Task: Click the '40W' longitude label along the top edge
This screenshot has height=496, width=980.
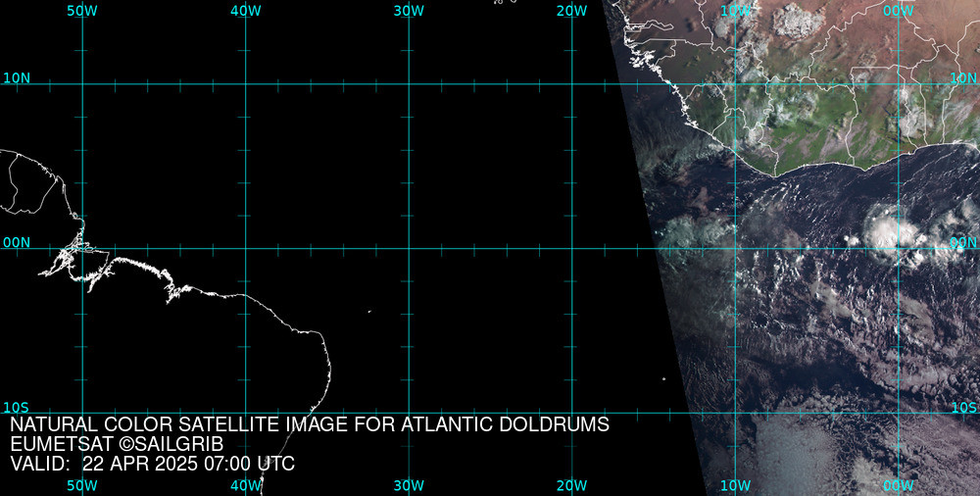Action: (x=246, y=11)
